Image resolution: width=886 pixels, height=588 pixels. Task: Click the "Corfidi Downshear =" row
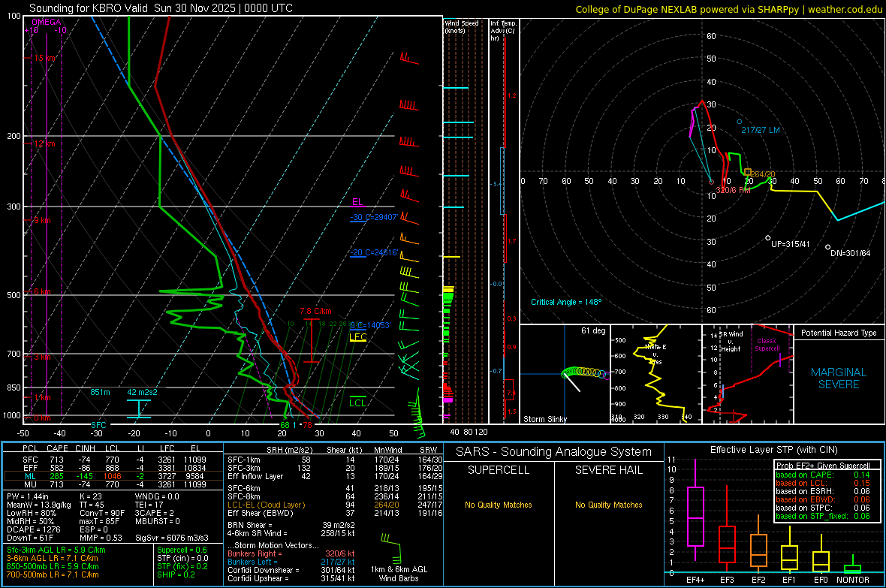pos(291,570)
